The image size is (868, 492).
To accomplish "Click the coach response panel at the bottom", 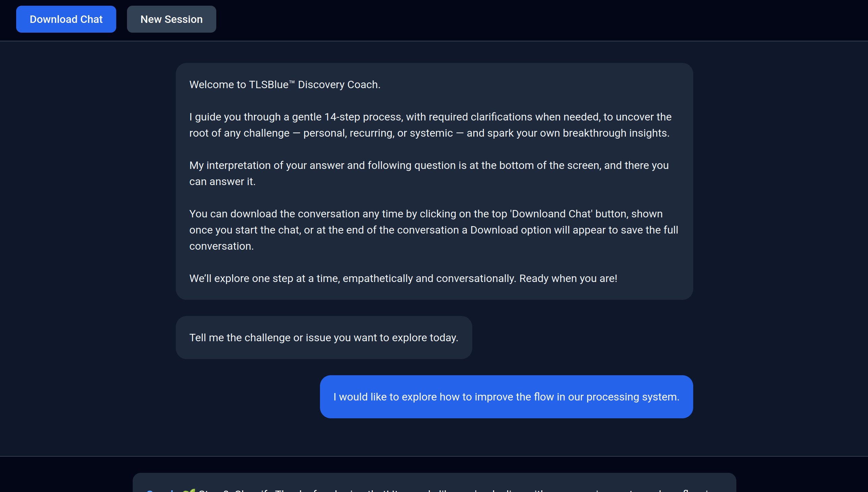I will [434, 484].
